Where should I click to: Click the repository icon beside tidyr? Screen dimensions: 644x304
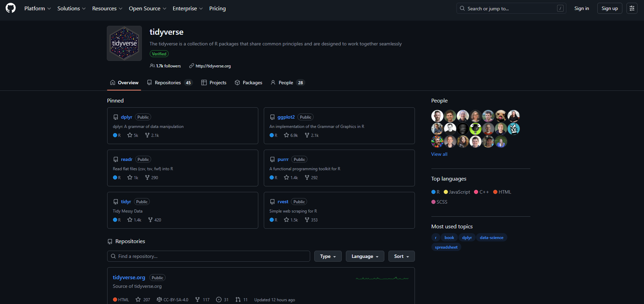pyautogui.click(x=116, y=202)
